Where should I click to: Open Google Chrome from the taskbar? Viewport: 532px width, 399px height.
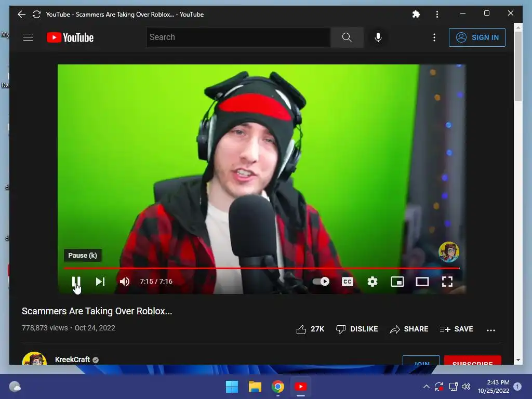277,387
